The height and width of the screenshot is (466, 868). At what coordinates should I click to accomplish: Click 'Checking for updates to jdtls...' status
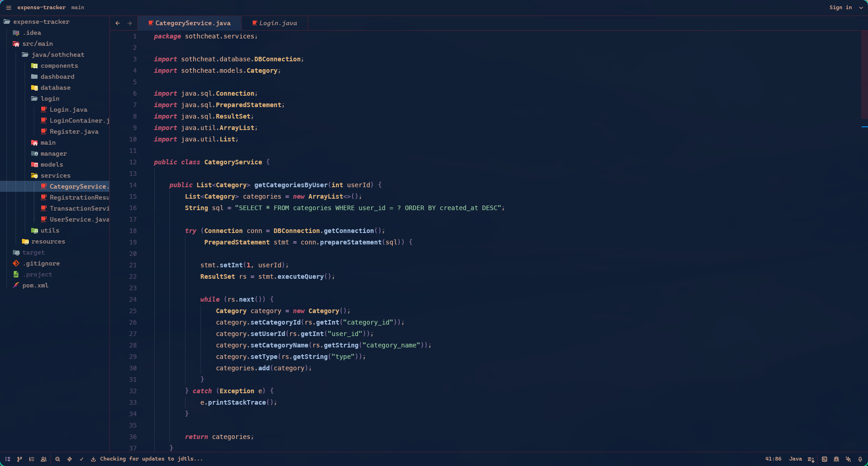[x=152, y=459]
